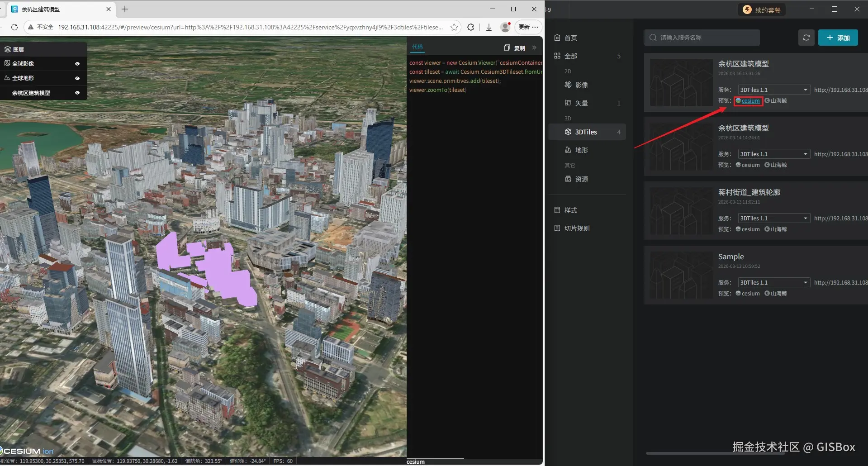Collapse the code panel with double chevron
Viewport: 868px width, 466px height.
point(534,48)
